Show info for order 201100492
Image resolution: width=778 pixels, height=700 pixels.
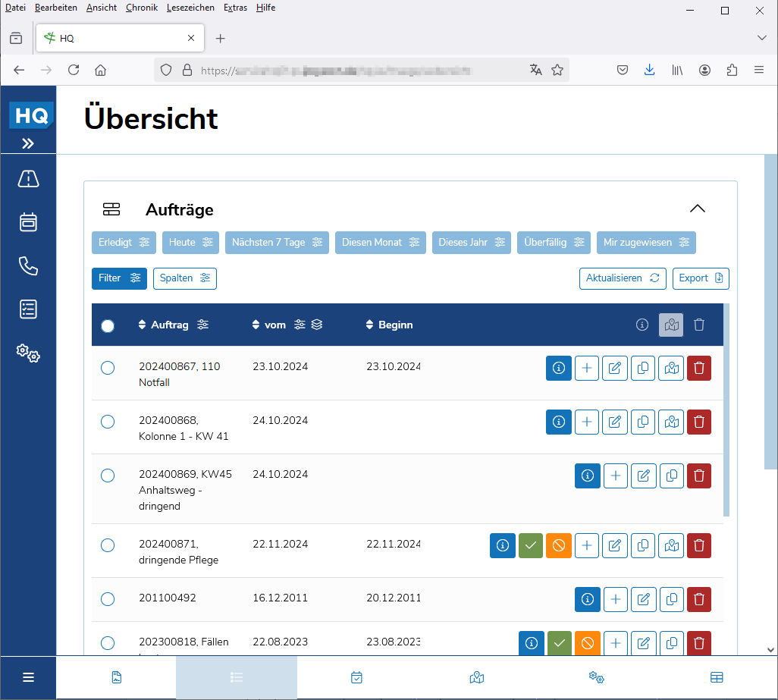point(587,599)
